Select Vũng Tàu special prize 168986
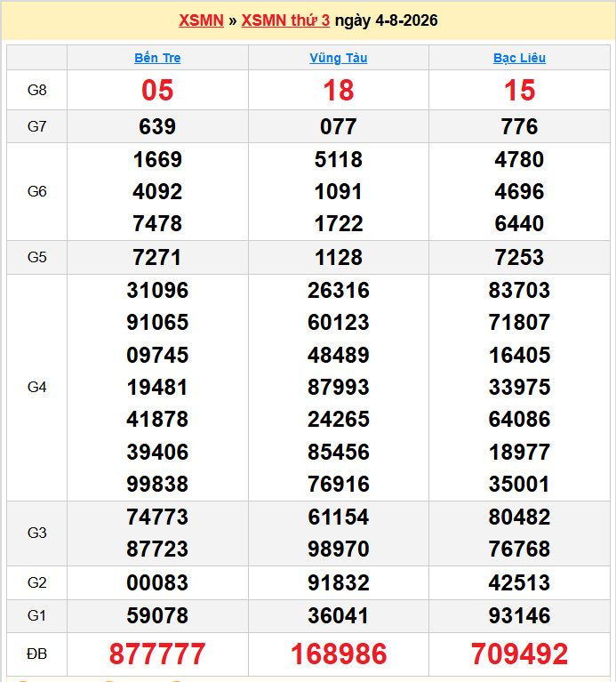Screen dimensions: 616x682 pyautogui.click(x=338, y=654)
